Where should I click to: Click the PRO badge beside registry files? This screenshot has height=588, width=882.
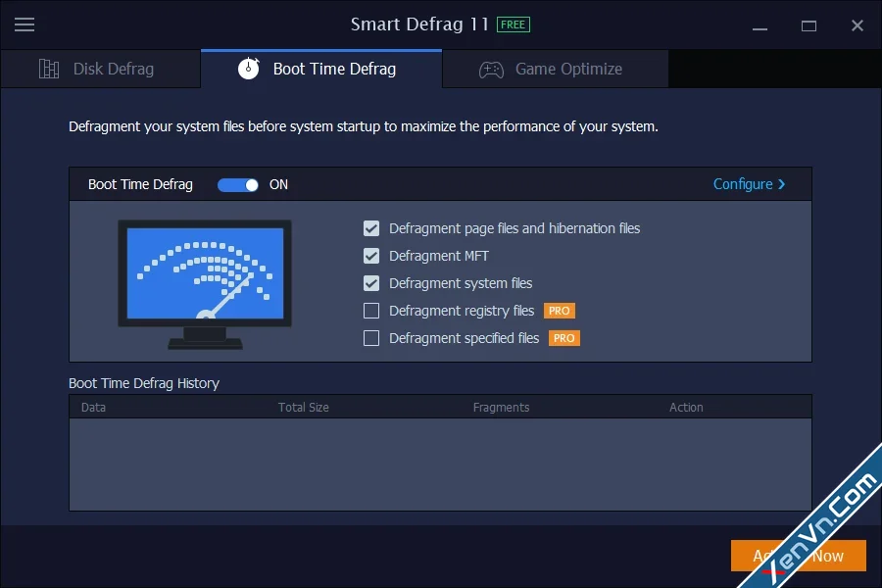click(x=560, y=311)
